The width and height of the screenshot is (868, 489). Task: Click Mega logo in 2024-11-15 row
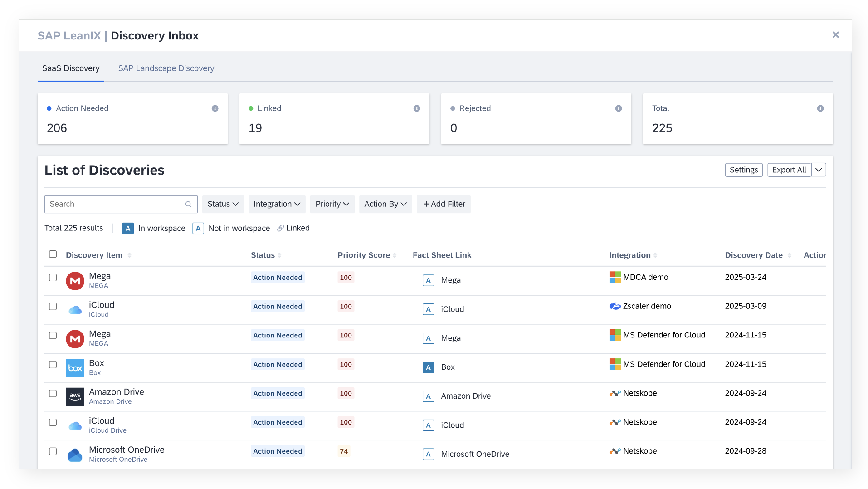tap(75, 339)
